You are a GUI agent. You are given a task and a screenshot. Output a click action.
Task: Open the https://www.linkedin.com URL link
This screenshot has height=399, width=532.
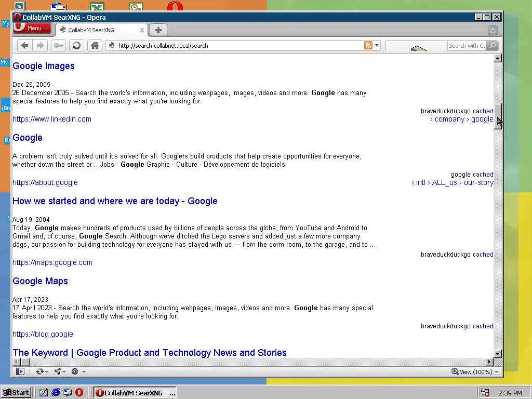(52, 119)
